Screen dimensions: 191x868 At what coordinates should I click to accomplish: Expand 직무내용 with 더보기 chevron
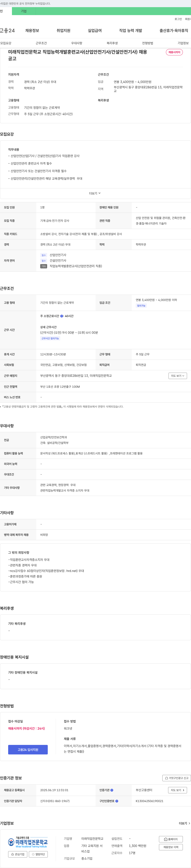click(95, 193)
